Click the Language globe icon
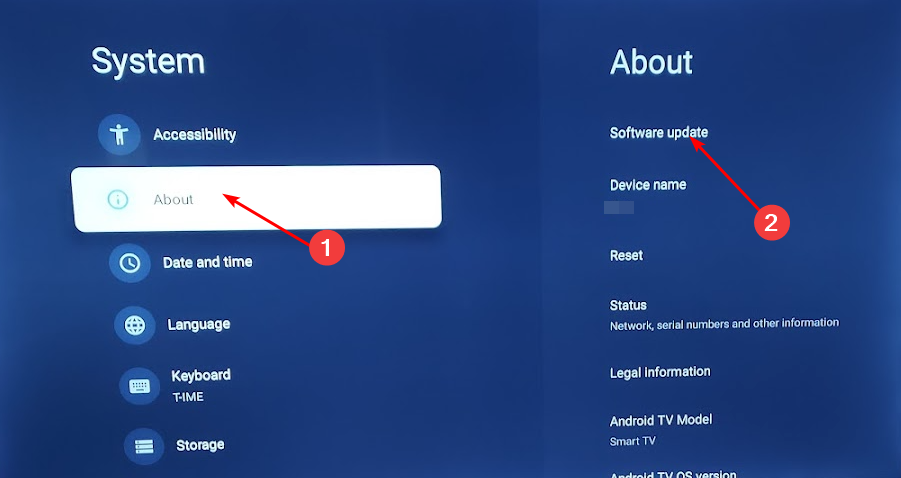901x478 pixels. pos(135,325)
